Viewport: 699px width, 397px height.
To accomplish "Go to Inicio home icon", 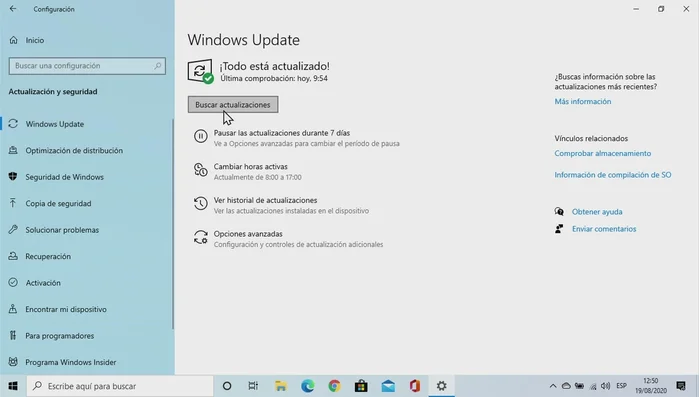I will point(13,40).
